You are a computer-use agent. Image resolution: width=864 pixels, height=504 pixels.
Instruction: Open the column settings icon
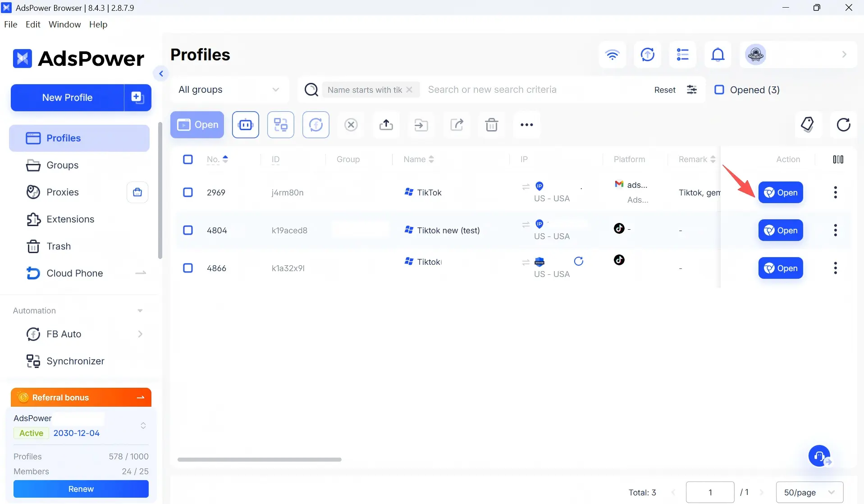[838, 159]
